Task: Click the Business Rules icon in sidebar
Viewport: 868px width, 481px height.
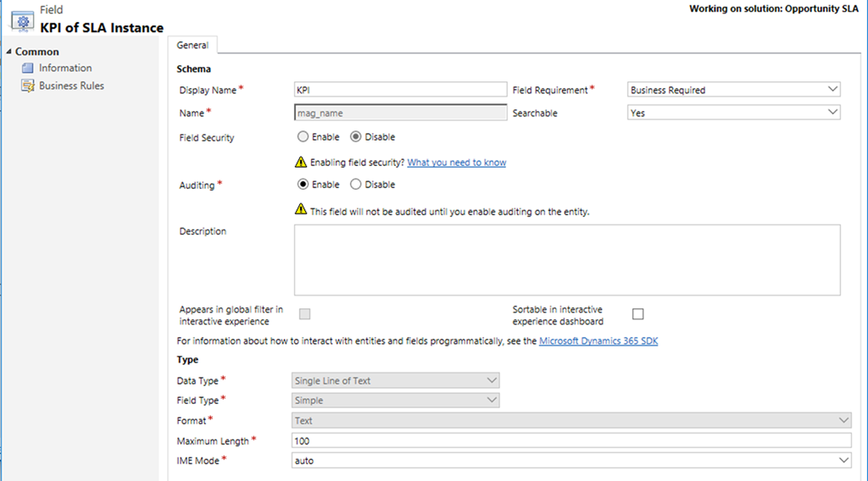Action: [27, 86]
